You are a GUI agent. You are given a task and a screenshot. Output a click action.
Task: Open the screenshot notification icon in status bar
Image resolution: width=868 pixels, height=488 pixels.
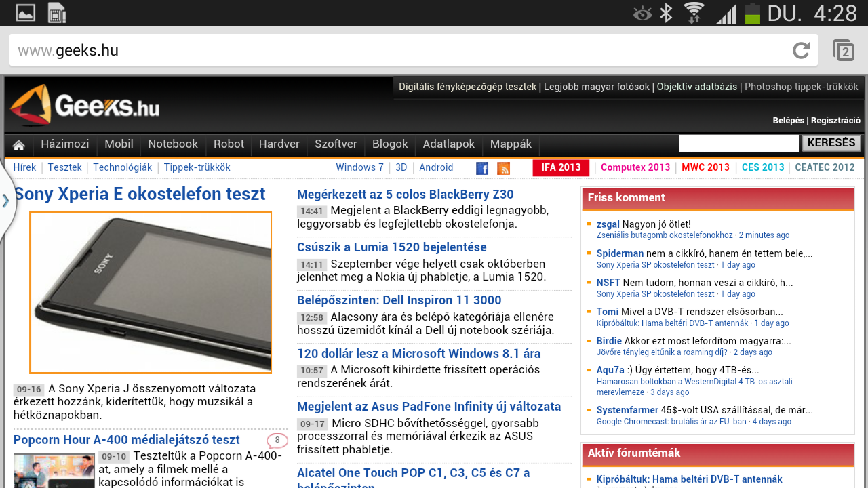pyautogui.click(x=26, y=13)
